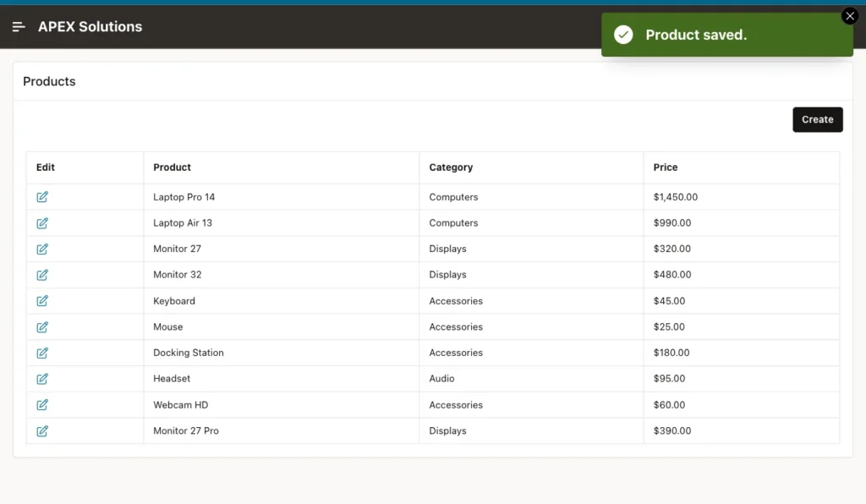Edit the Webcam HD row
The height and width of the screenshot is (504, 866).
(x=42, y=404)
